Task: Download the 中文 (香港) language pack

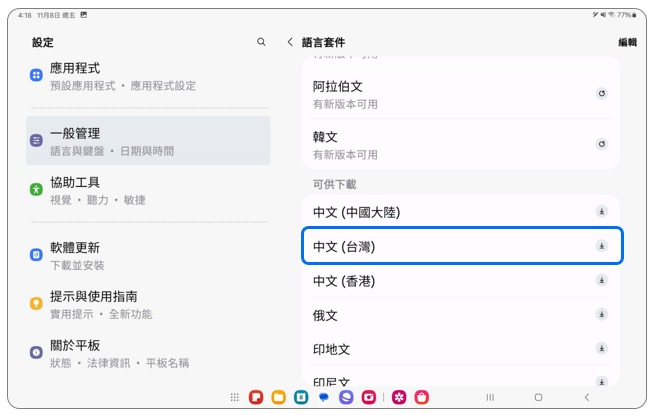Action: click(x=601, y=281)
